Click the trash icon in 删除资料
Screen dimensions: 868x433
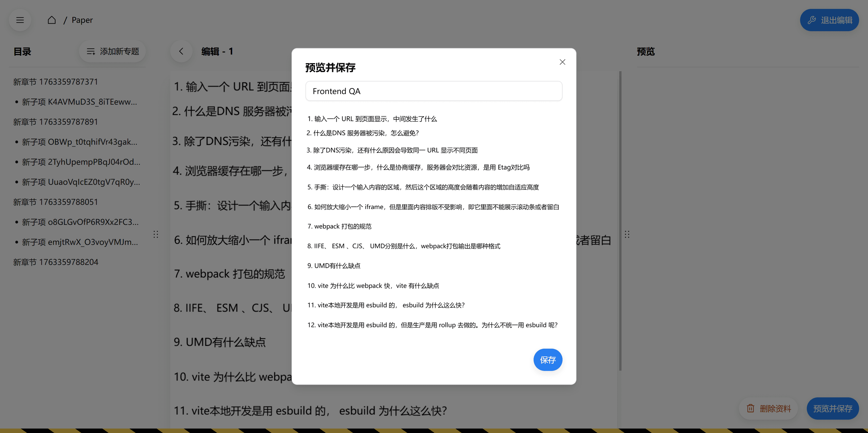(x=750, y=409)
